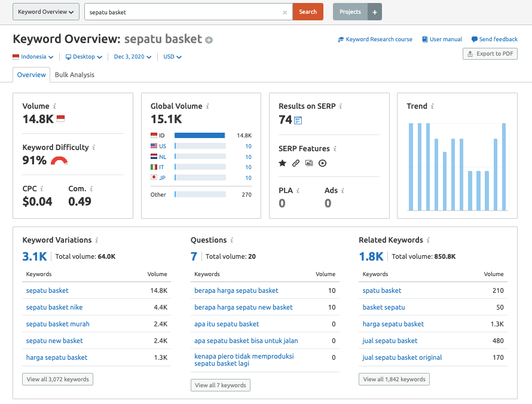Click info icon next to Keyword Variations
The width and height of the screenshot is (532, 404).
(x=97, y=240)
